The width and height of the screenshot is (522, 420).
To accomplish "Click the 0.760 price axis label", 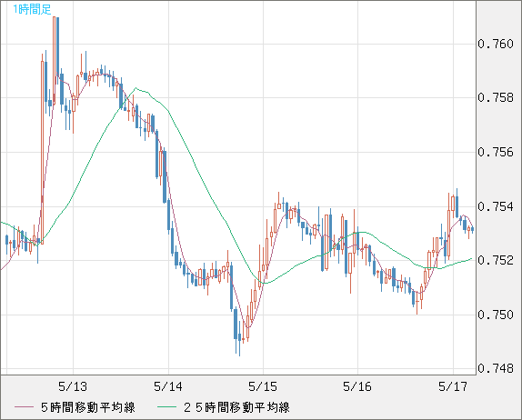I will [x=496, y=44].
